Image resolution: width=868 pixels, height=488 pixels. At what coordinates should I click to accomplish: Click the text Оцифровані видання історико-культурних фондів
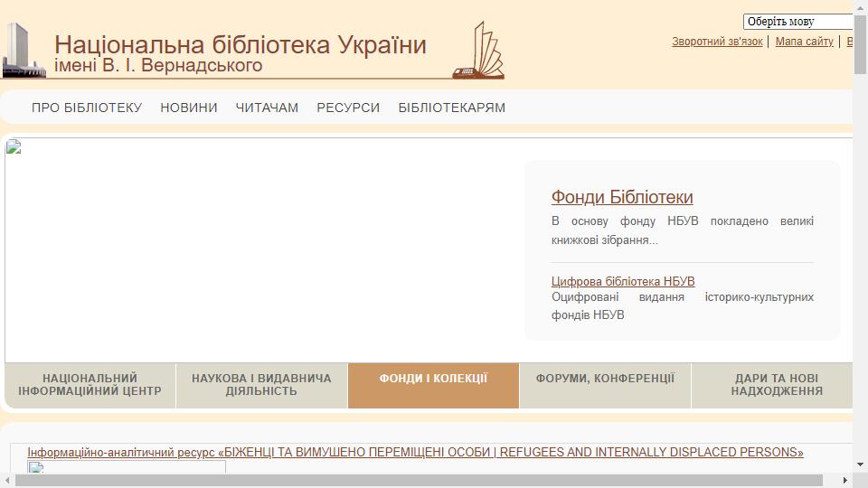[683, 306]
